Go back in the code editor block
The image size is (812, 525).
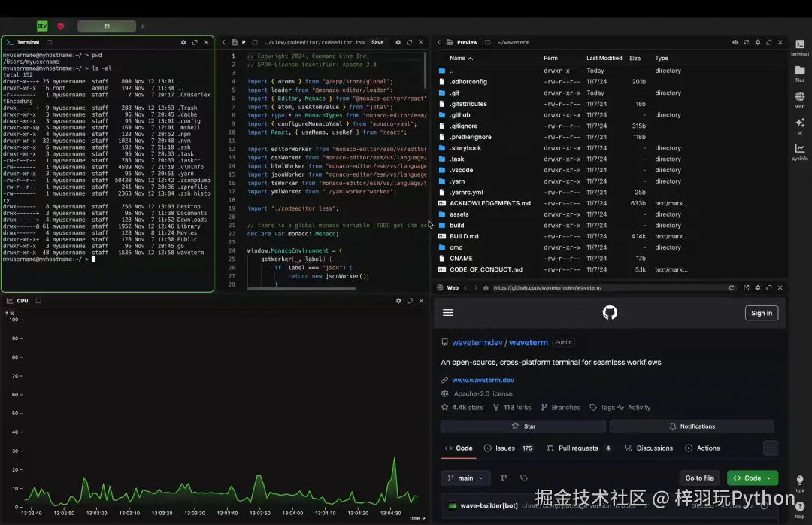(224, 43)
